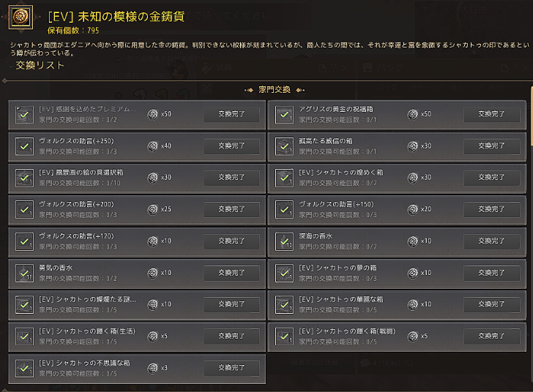Click the 勇気の香水 item icon
This screenshot has width=533, height=392.
click(x=25, y=273)
